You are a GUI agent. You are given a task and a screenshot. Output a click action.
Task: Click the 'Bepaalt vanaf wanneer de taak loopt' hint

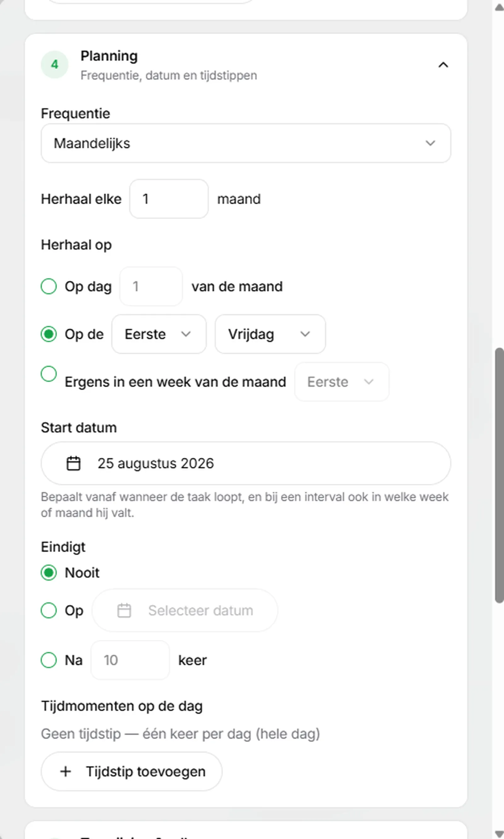244,505
